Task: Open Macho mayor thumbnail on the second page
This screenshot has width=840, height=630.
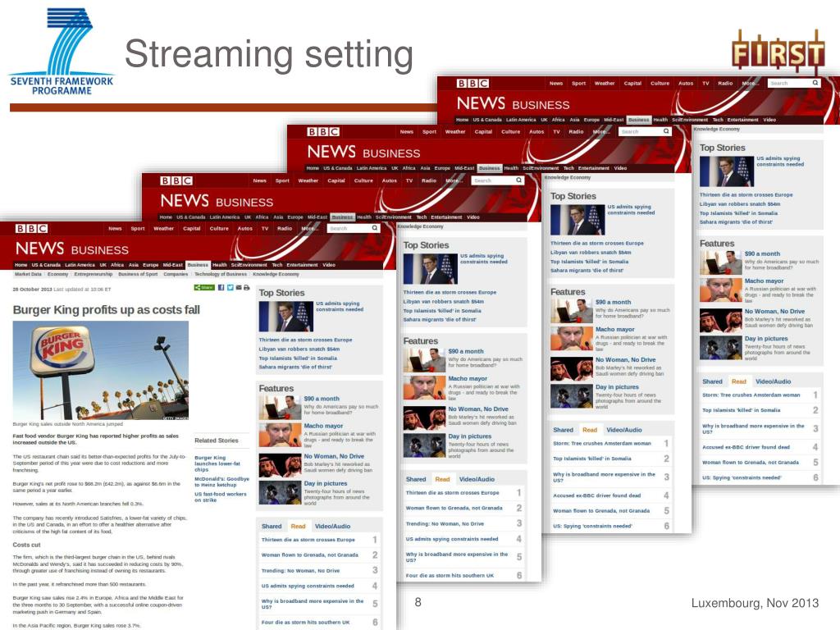Action: (x=424, y=388)
